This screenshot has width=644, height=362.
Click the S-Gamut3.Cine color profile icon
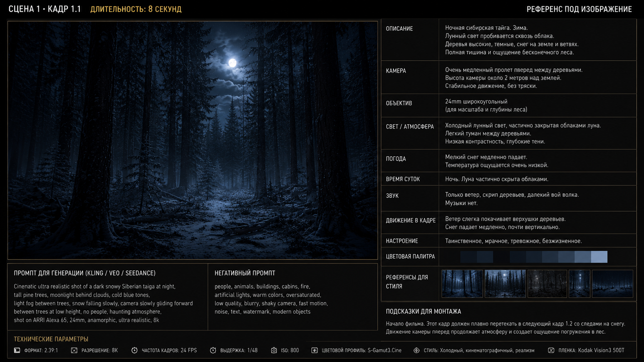314,350
